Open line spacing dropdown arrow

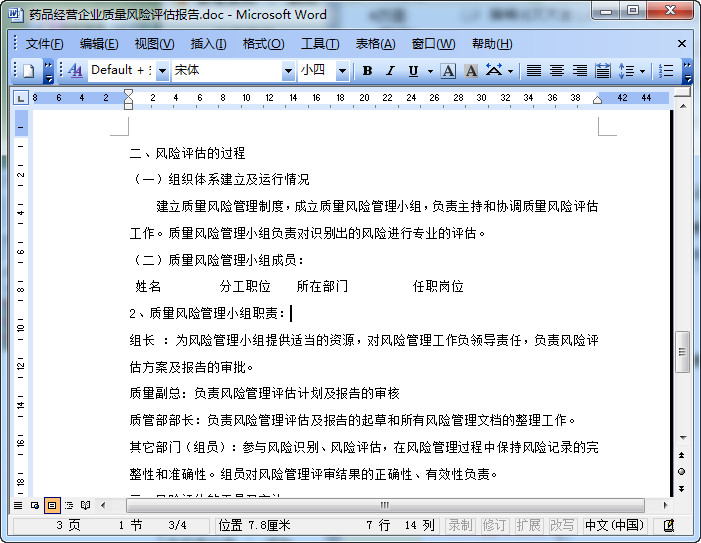642,71
